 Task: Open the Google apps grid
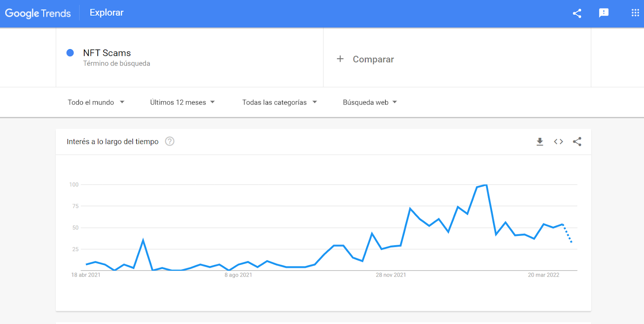[x=635, y=13]
